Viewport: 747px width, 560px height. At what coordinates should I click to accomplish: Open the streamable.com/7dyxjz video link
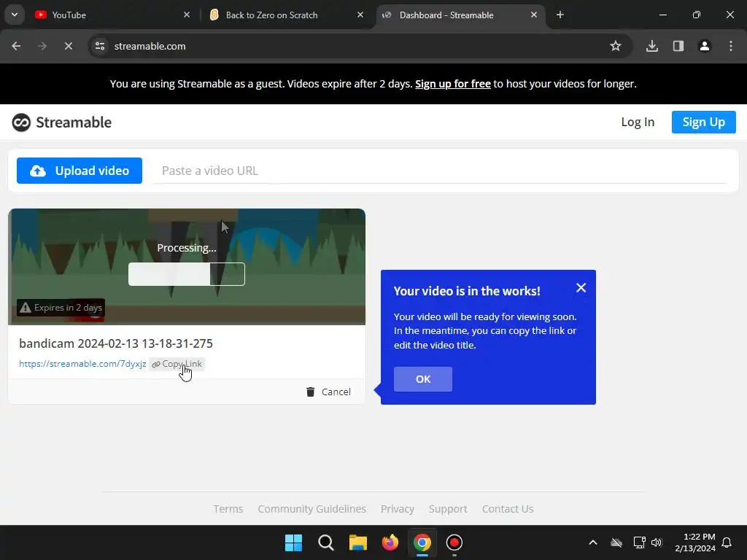[x=82, y=364]
